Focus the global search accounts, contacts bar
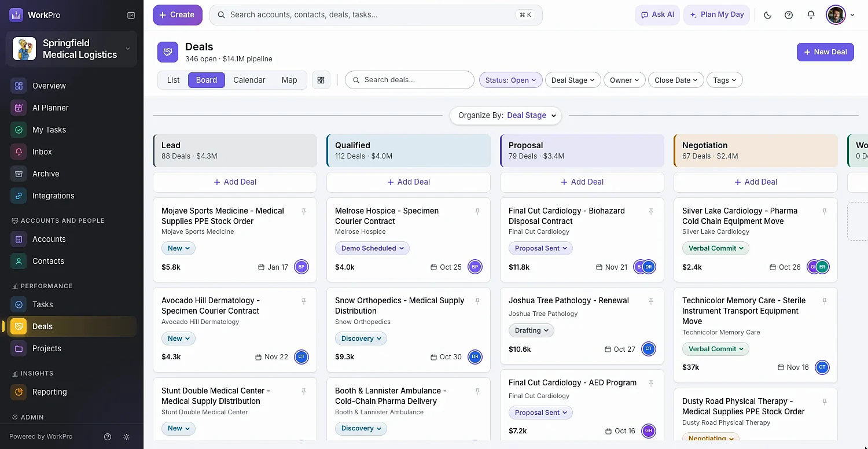The height and width of the screenshot is (449, 868). click(x=376, y=15)
